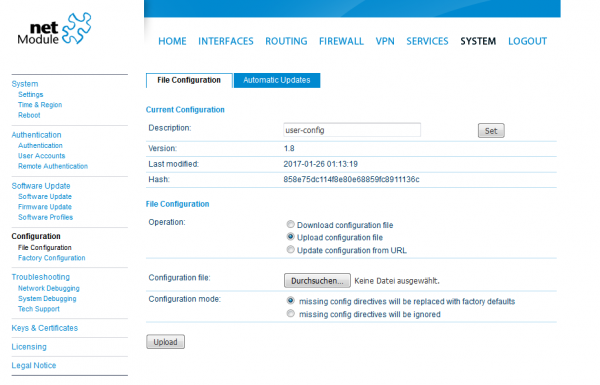Choose Update configuration from URL option
600x385 pixels.
tap(290, 250)
